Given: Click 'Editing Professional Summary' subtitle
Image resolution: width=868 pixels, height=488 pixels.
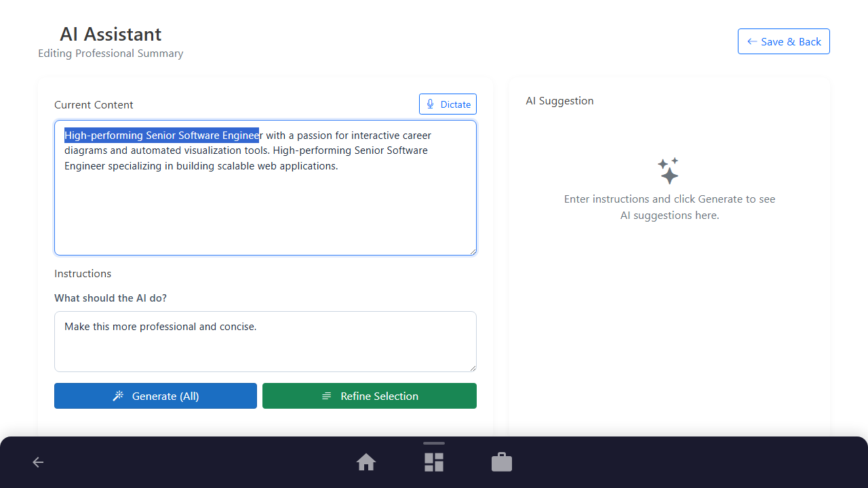Looking at the screenshot, I should click(x=111, y=54).
